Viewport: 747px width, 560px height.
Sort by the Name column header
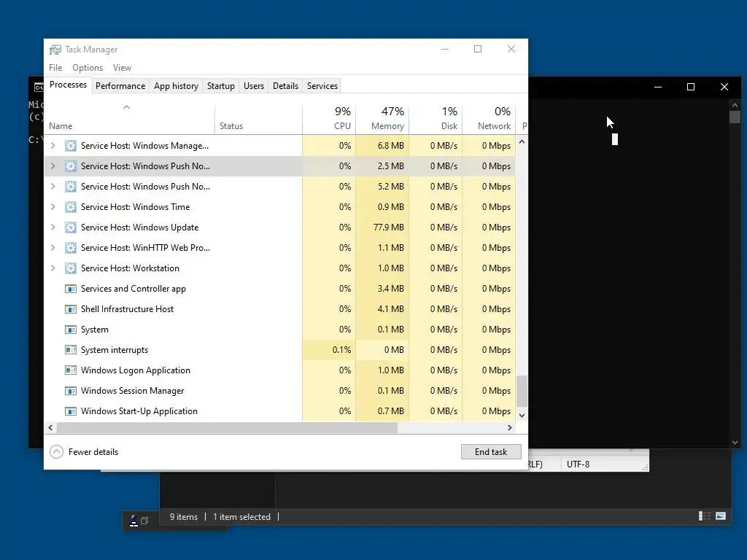coord(130,119)
